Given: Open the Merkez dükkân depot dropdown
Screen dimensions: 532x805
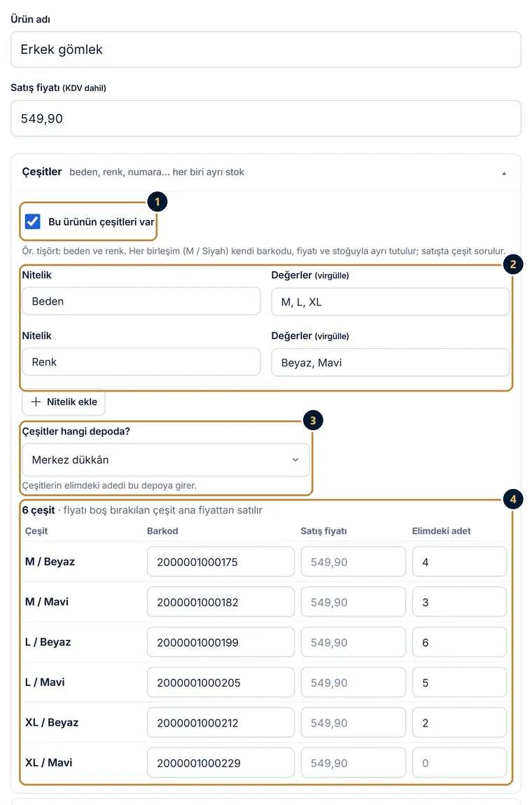Looking at the screenshot, I should [x=166, y=460].
